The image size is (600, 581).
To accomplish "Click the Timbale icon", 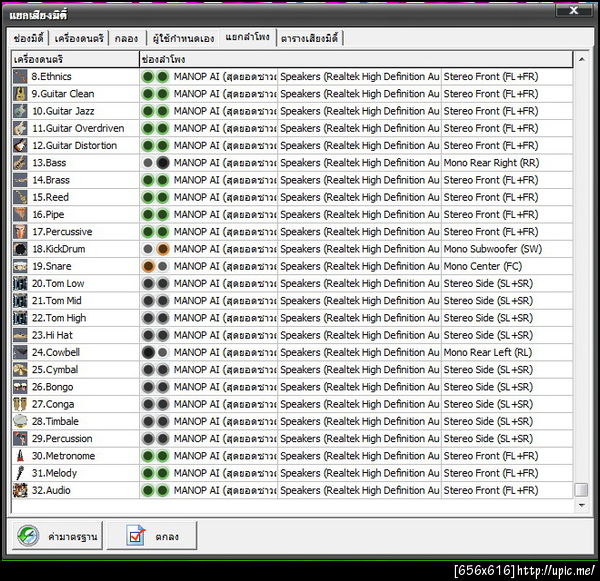I will coord(20,421).
